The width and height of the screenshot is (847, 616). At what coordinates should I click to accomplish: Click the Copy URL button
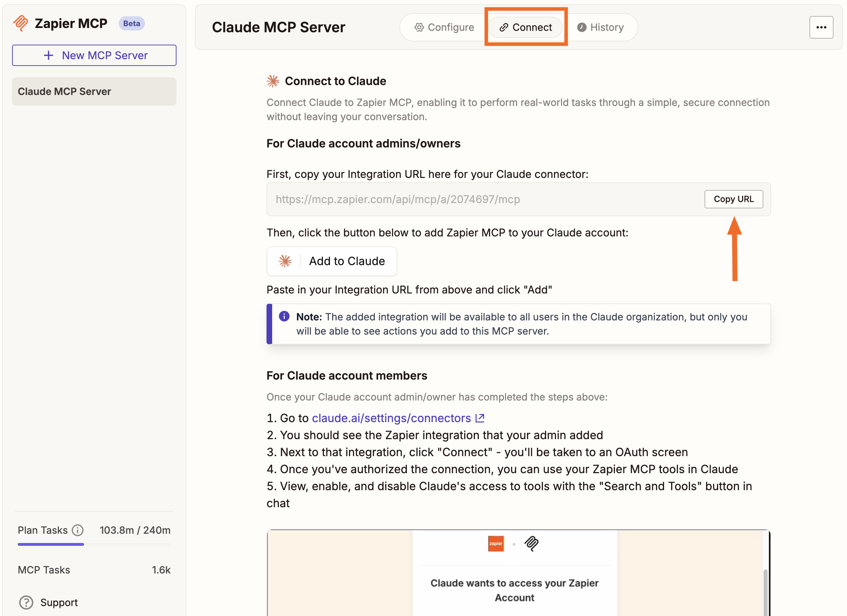[x=734, y=199]
